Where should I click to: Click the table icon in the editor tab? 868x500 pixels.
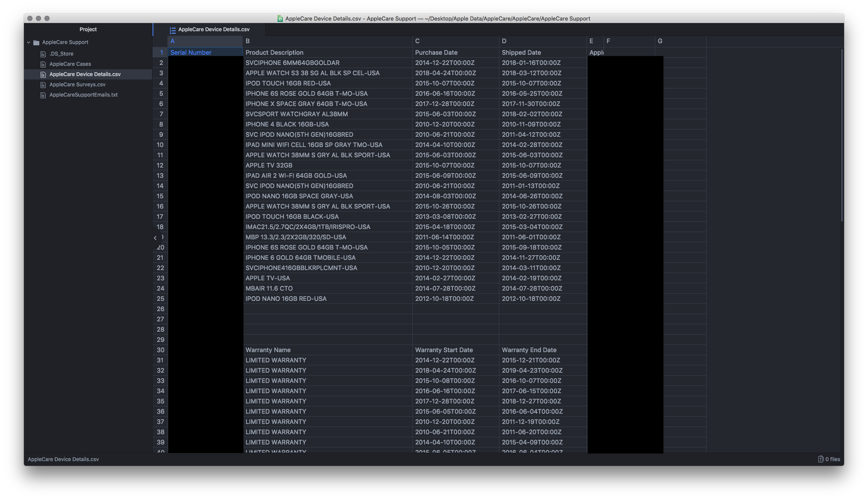[173, 30]
